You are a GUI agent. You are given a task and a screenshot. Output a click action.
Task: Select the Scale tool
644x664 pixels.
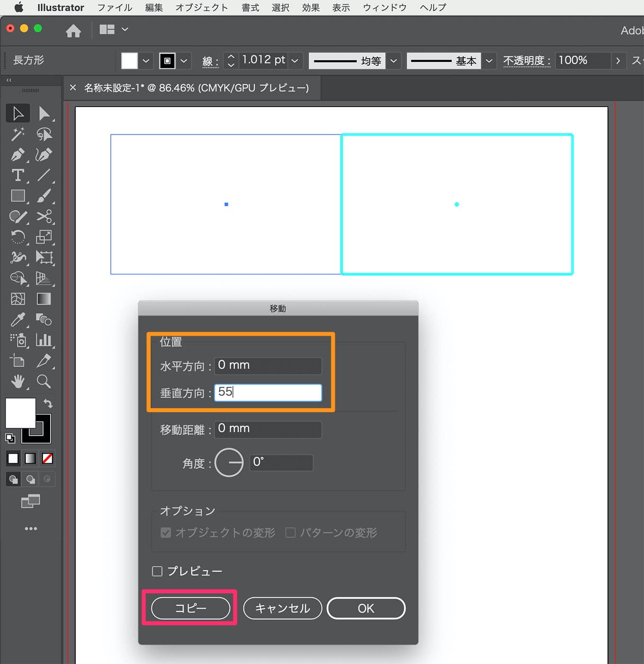(x=44, y=237)
